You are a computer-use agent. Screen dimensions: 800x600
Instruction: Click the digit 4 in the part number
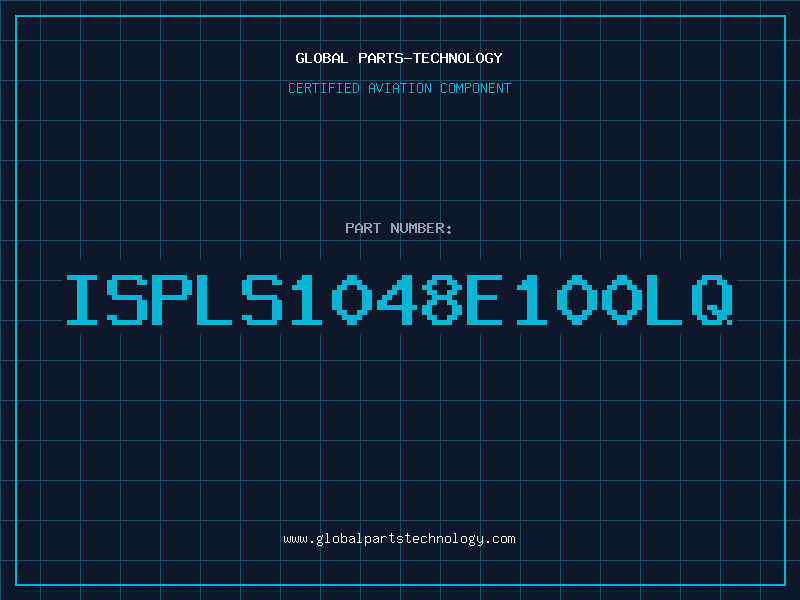(x=396, y=299)
